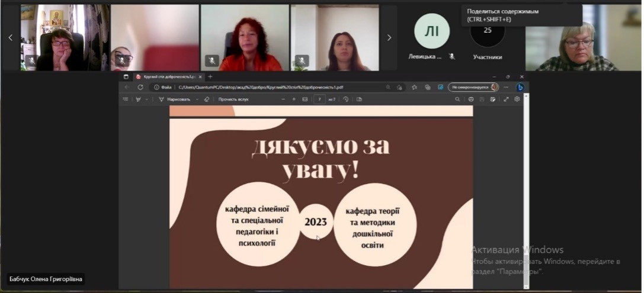Show next participants with right arrow
The width and height of the screenshot is (644, 293).
point(389,38)
